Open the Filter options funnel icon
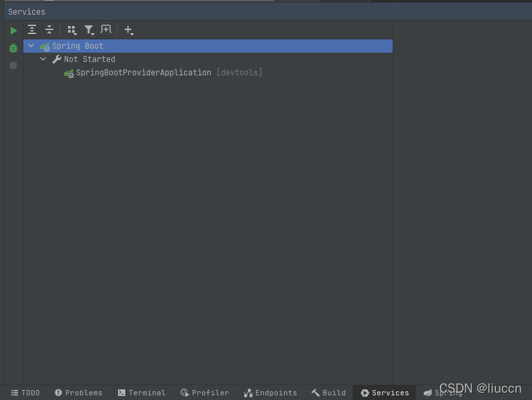Viewport: 532px width, 400px height. click(89, 30)
